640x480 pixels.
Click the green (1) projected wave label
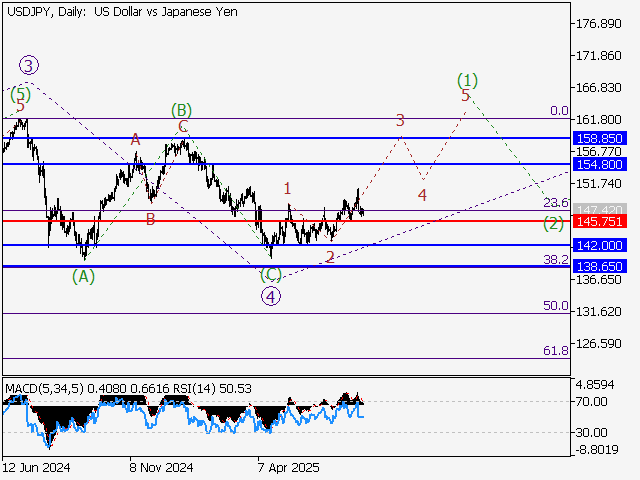(467, 80)
